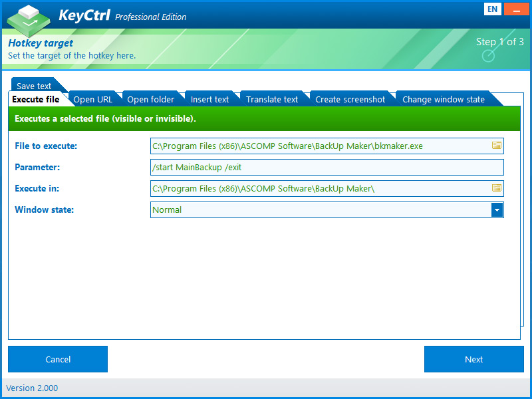This screenshot has width=532, height=399.
Task: Click the KeyCtrl green logo icon
Action: click(29, 21)
